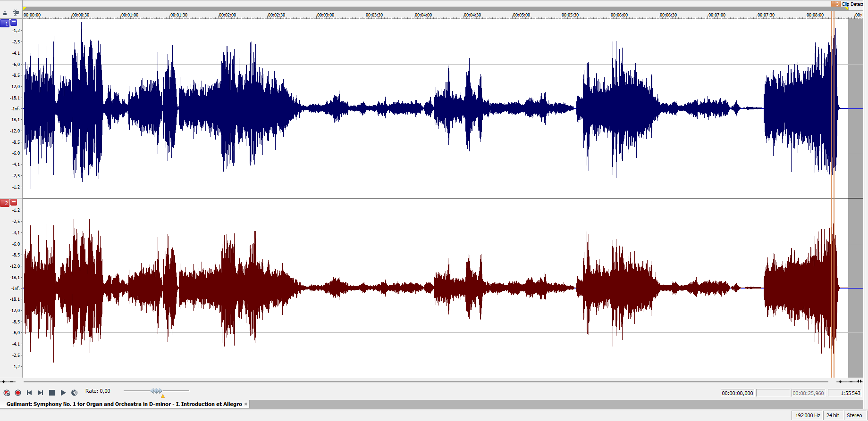Jump to the end with Go to End
Viewport: 868px width, 421px height.
click(x=41, y=393)
